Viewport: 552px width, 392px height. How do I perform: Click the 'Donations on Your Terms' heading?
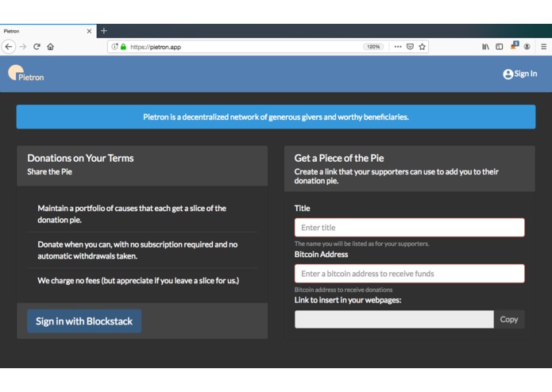[x=81, y=158]
